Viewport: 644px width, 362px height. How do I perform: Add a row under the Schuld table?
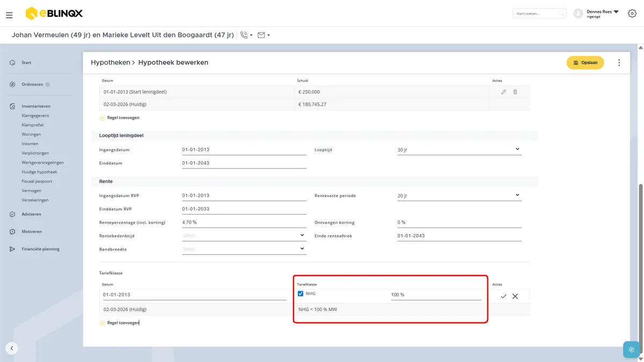120,117
